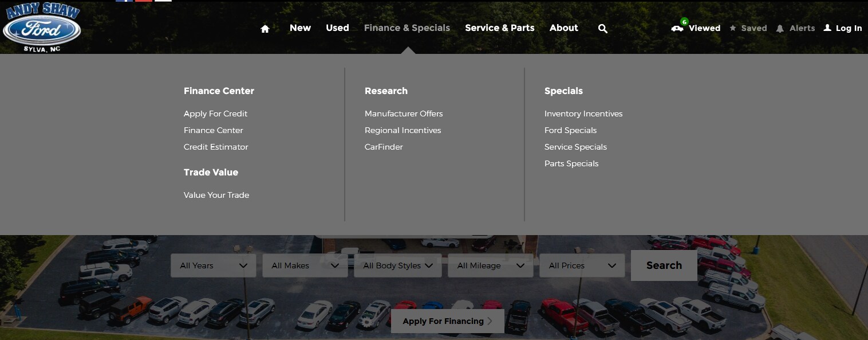Image resolution: width=868 pixels, height=340 pixels.
Task: Click the Andy Shaw Ford logo
Action: click(x=41, y=27)
